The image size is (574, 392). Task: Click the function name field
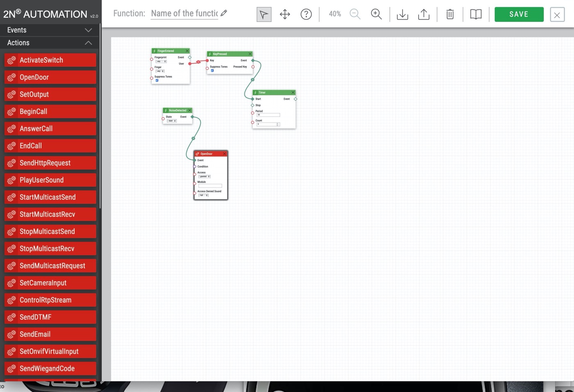tap(184, 14)
